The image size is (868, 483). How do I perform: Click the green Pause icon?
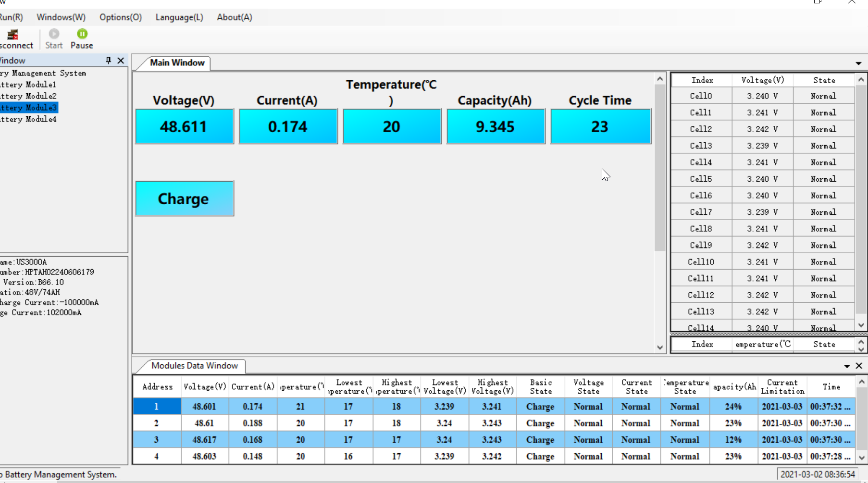tap(82, 34)
